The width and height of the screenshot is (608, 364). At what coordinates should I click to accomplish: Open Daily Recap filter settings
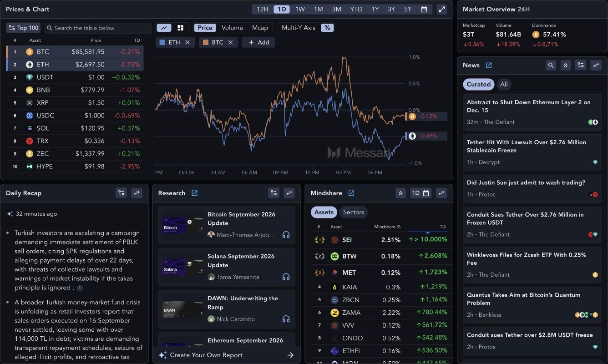[x=121, y=193]
